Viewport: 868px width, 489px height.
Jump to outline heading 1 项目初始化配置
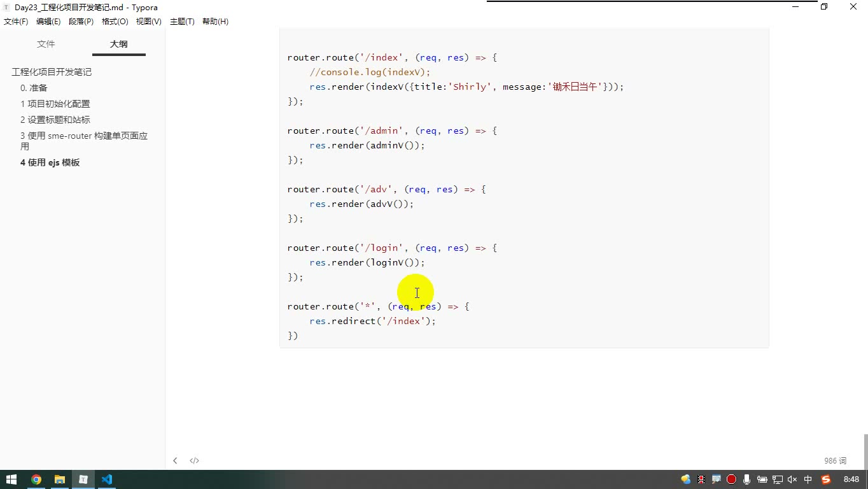click(x=55, y=104)
